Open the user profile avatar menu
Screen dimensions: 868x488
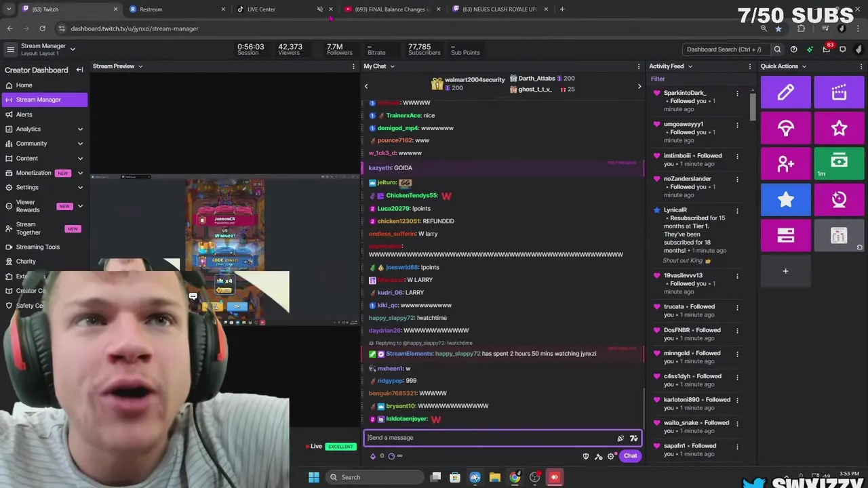(859, 49)
